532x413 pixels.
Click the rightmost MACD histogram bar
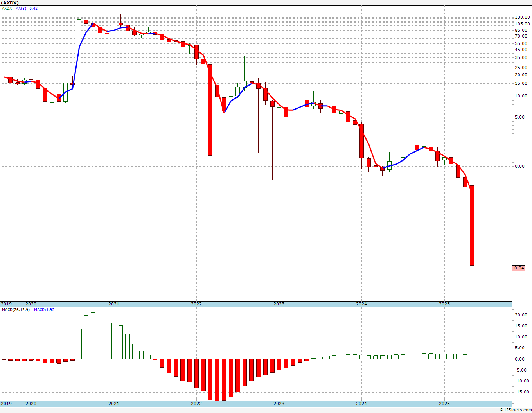[472, 357]
